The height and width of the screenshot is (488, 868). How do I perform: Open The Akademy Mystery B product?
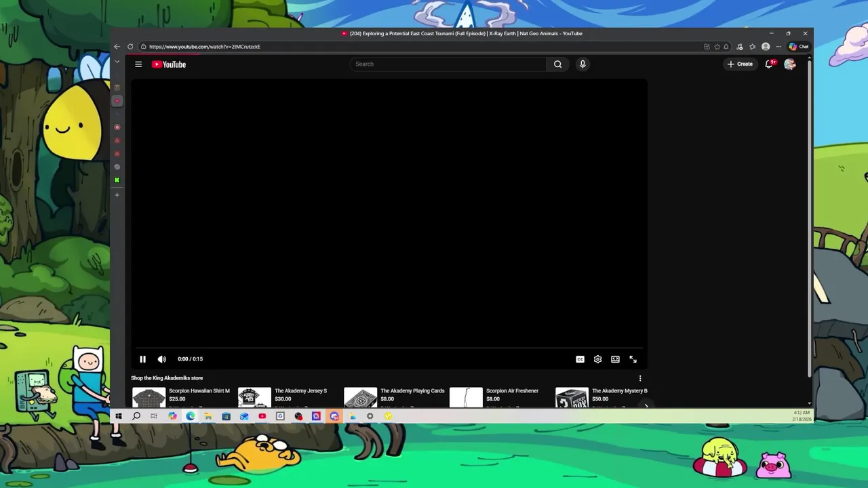[619, 391]
